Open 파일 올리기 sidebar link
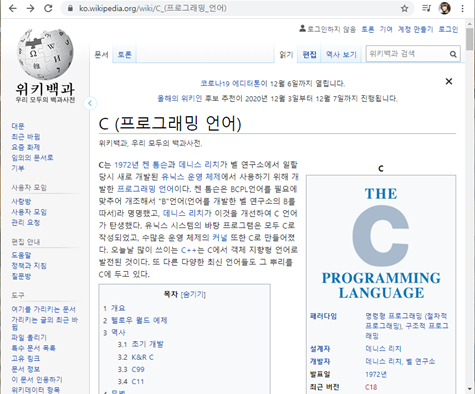 pyautogui.click(x=29, y=337)
